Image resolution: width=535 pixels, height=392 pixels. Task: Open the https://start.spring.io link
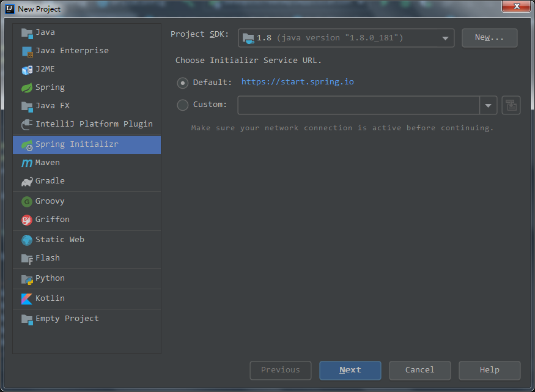pyautogui.click(x=297, y=82)
